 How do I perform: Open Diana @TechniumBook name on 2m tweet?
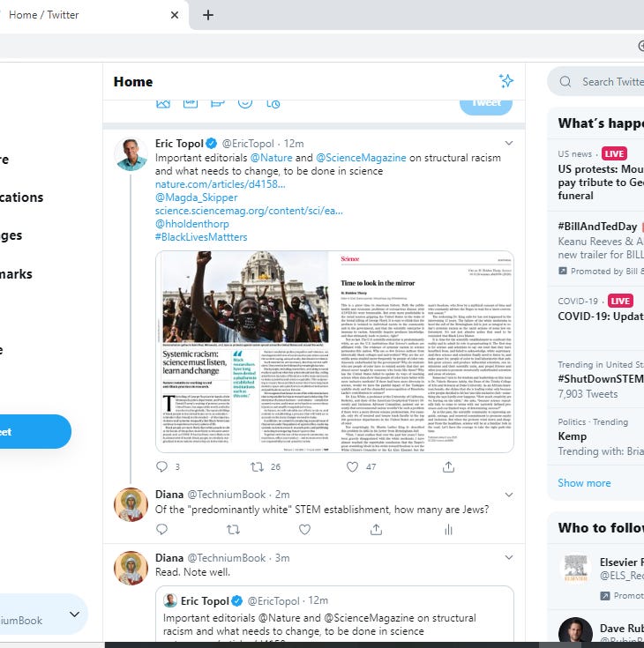(210, 495)
